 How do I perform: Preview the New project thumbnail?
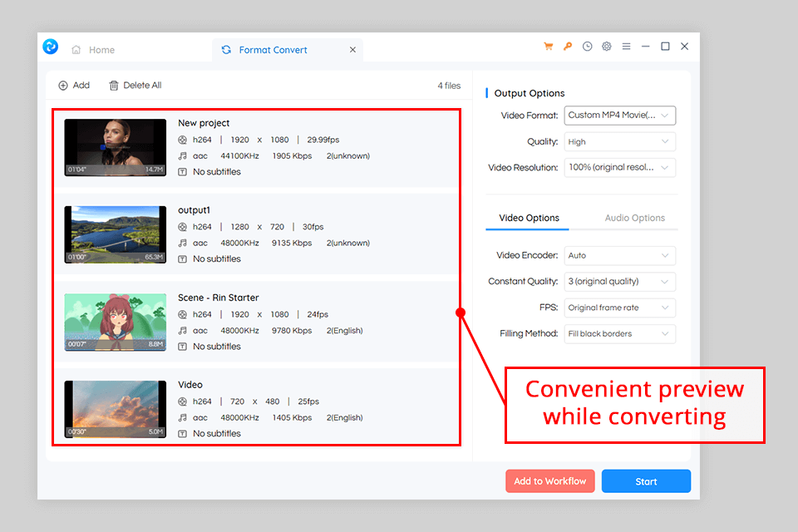(x=115, y=148)
